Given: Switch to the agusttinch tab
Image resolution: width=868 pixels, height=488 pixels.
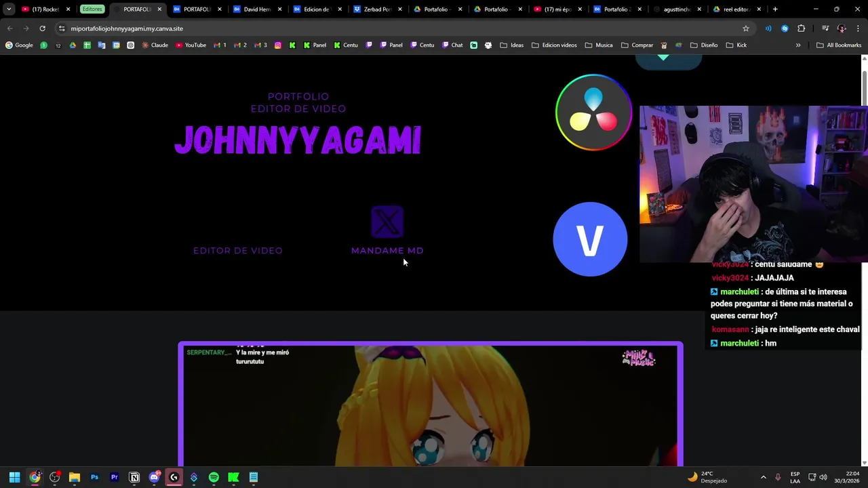Looking at the screenshot, I should pyautogui.click(x=677, y=9).
